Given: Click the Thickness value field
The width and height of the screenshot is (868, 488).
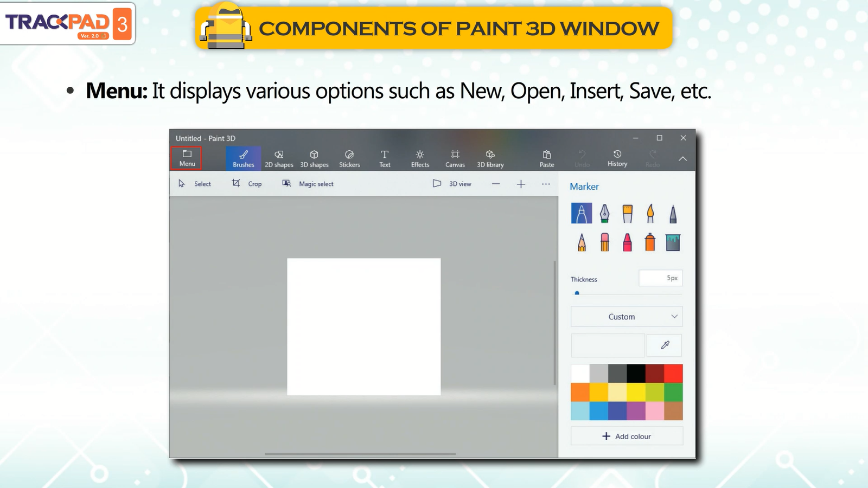Looking at the screenshot, I should (x=660, y=278).
